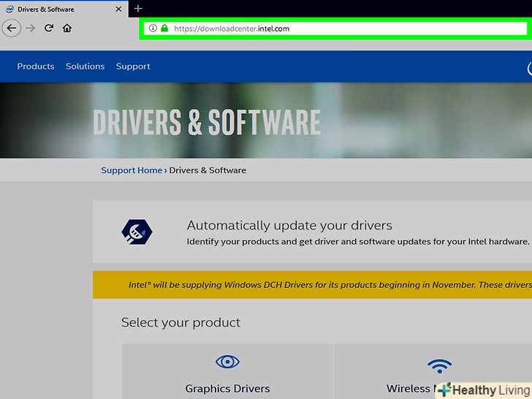Focus the address bar showing downloadcenter.intel.com

pyautogui.click(x=335, y=28)
